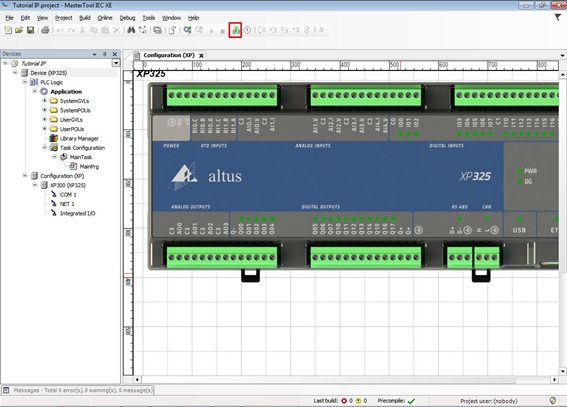Image resolution: width=567 pixels, height=407 pixels.
Task: Open the Project menu
Action: [64, 18]
